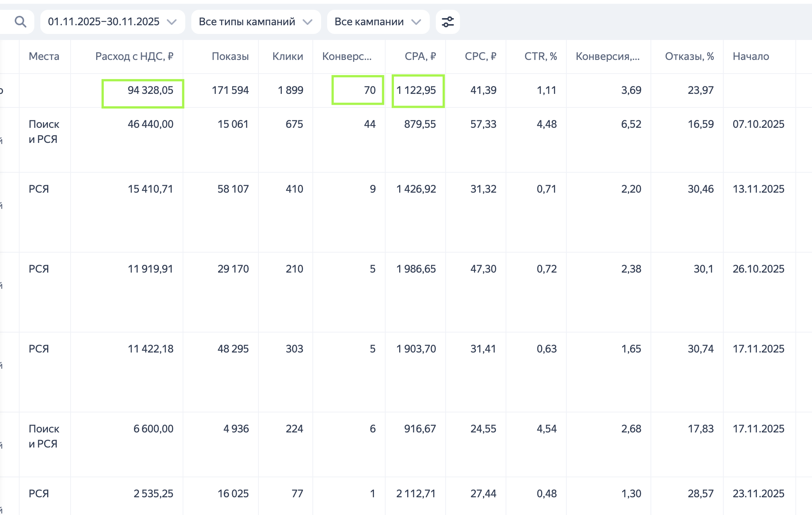Click start date 13.11.2025 cell

point(758,189)
